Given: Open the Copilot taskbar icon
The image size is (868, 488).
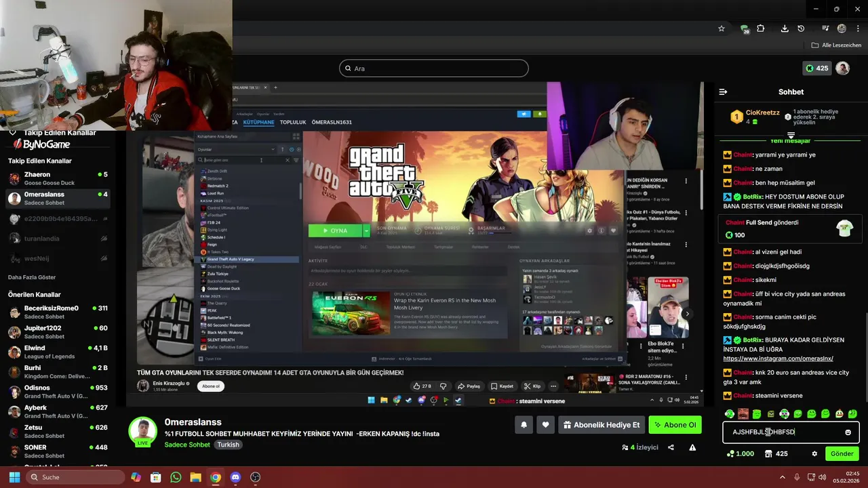Looking at the screenshot, I should click(x=136, y=477).
